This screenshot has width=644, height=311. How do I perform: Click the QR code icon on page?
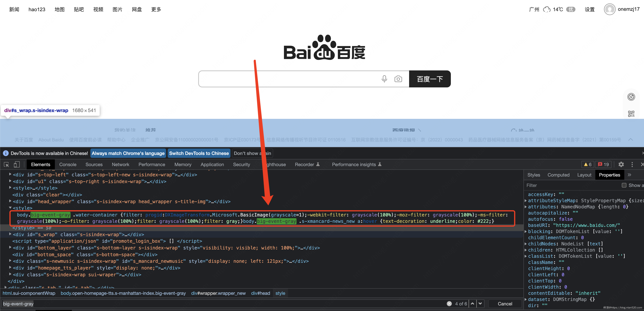(631, 114)
